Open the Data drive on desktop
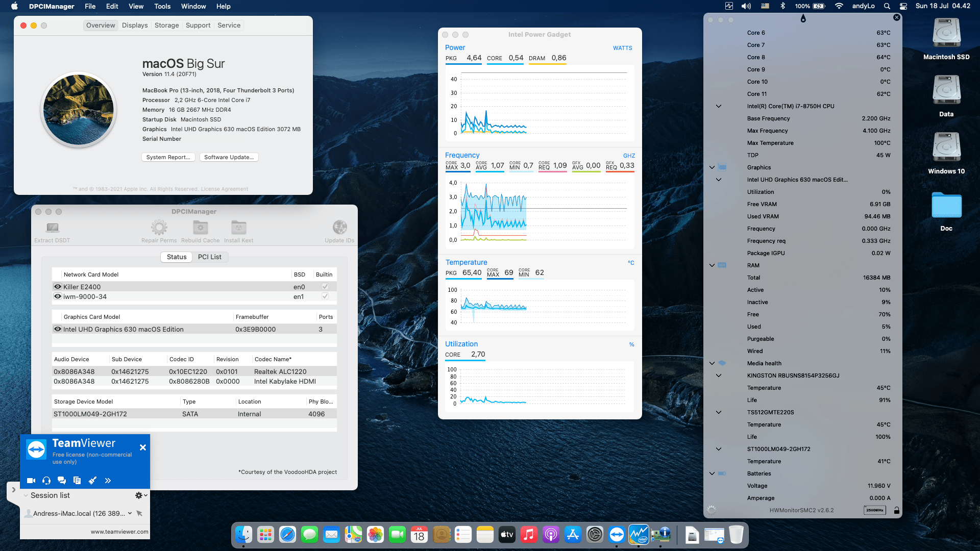 946,96
